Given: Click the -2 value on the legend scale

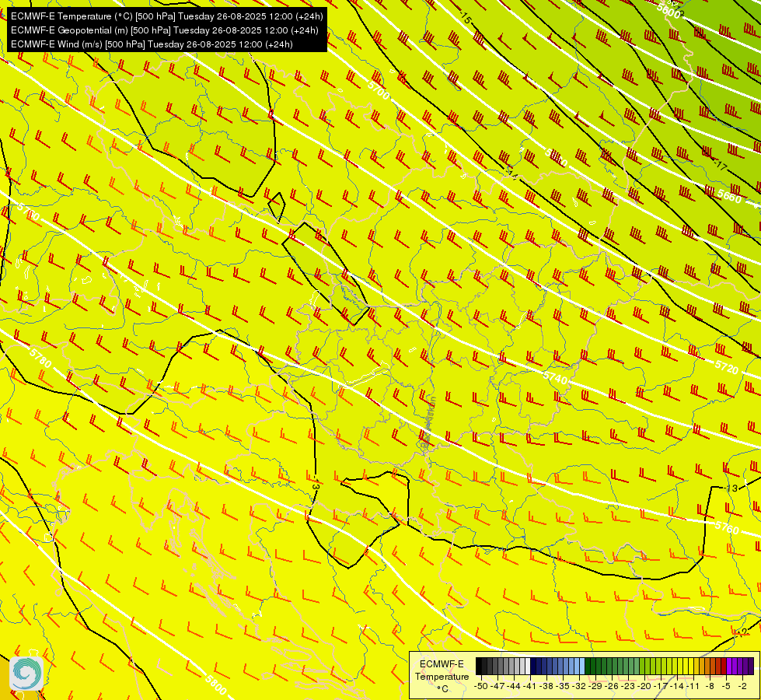Looking at the screenshot, I should click(742, 686).
